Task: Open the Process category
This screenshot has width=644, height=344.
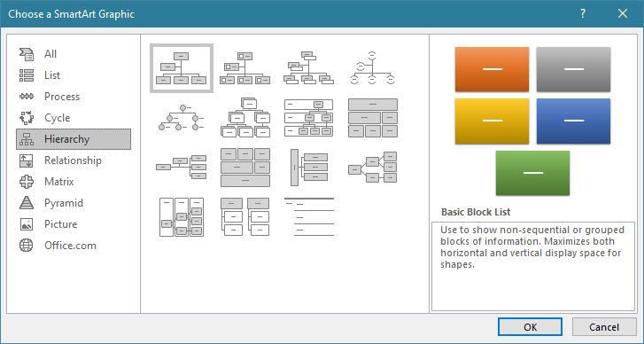Action: (74, 97)
